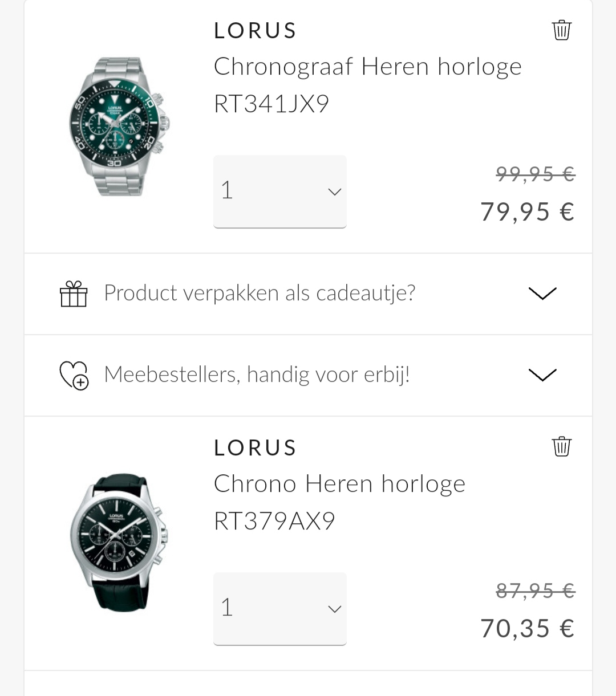Click the 70,35 € discounted price
Viewport: 616px width, 696px height.
point(527,628)
